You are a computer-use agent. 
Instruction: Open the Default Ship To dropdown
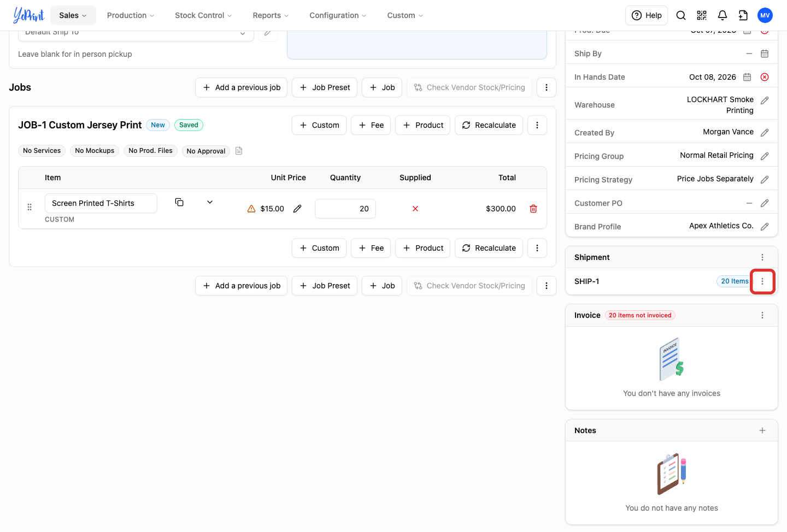tap(136, 34)
